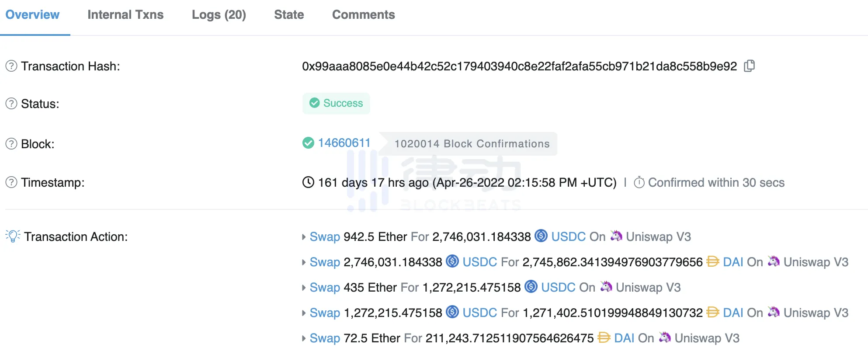The height and width of the screenshot is (362, 868).
Task: Open block number 14660611 link
Action: point(344,143)
